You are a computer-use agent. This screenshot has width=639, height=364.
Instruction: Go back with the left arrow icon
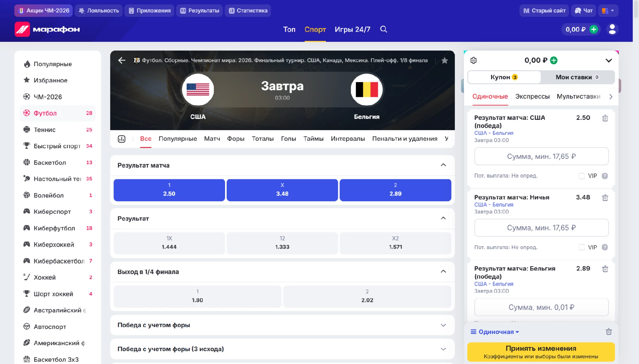[122, 60]
